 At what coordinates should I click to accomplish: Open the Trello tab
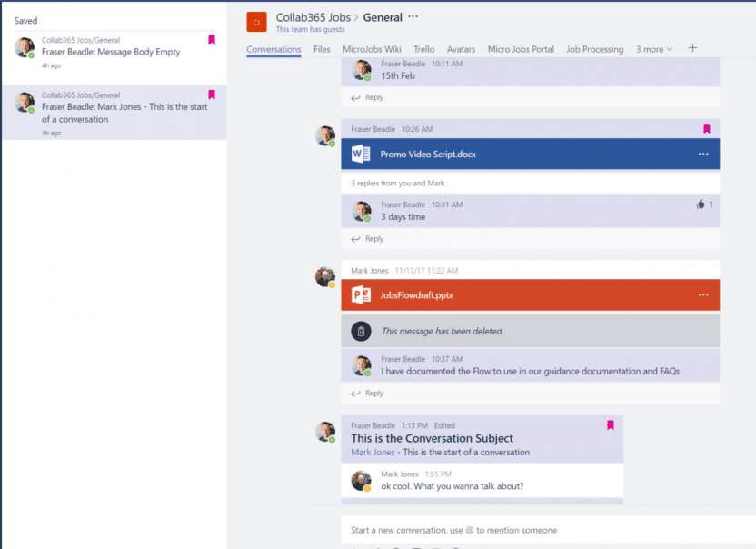pos(423,49)
